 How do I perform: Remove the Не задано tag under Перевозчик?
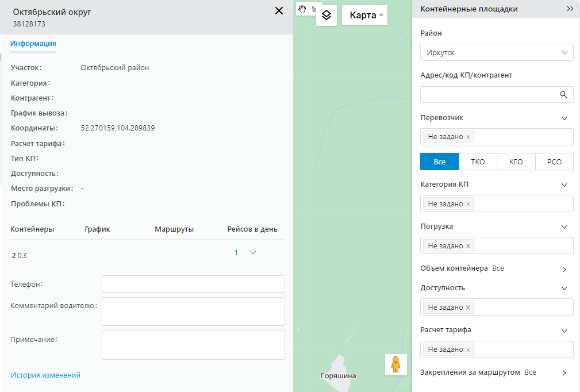468,137
